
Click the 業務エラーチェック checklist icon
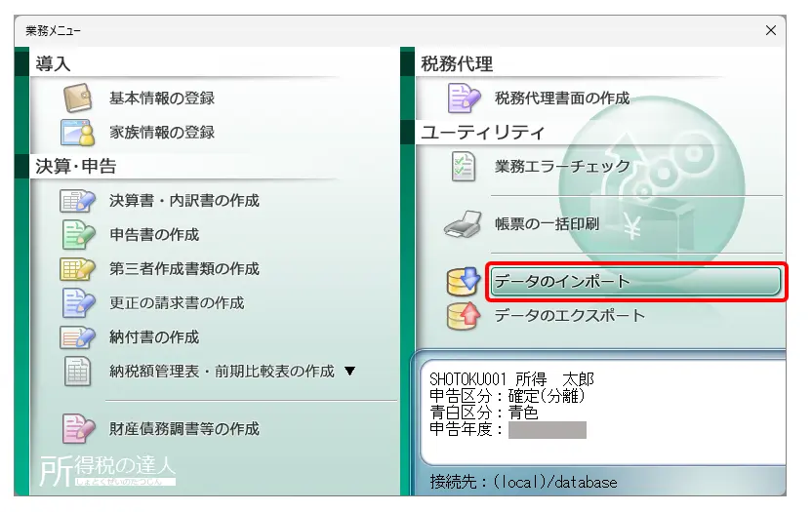(x=463, y=167)
